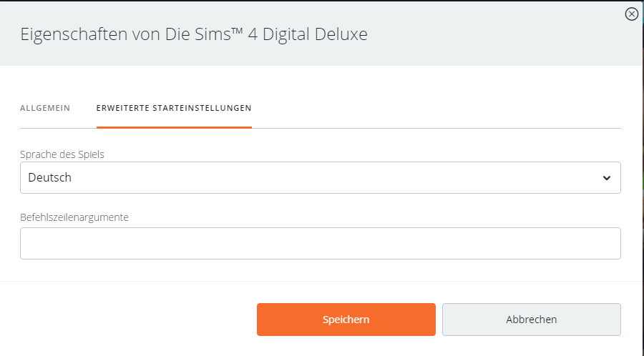Click the empty middle of the language combo box
This screenshot has width=644, height=356.
click(x=321, y=177)
